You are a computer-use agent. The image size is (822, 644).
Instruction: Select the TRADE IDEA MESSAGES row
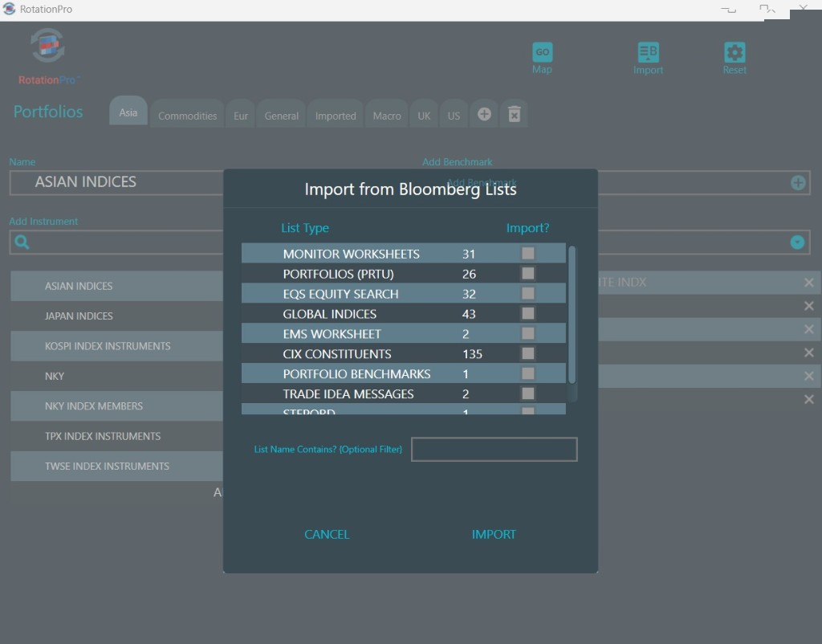point(403,393)
